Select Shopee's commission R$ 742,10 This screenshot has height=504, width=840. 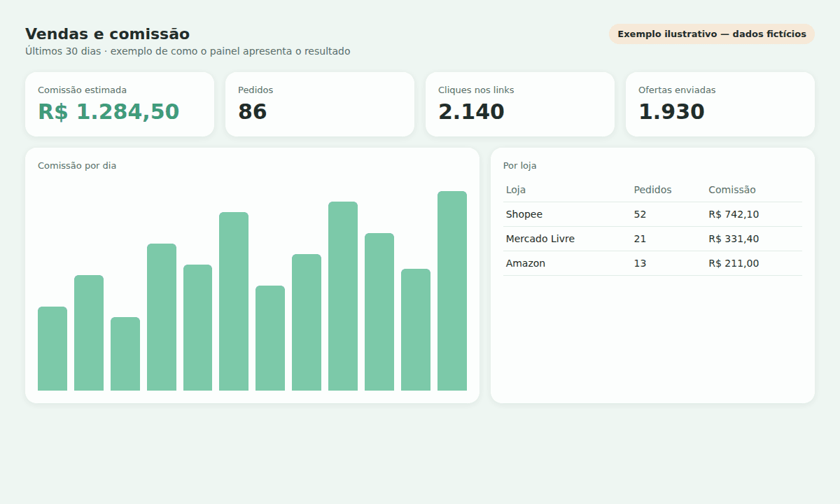pyautogui.click(x=734, y=214)
